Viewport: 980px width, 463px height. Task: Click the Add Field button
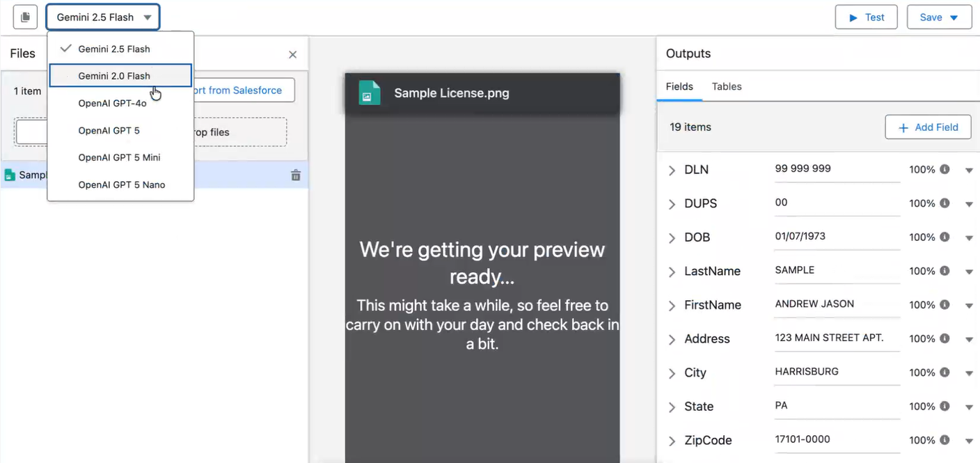[928, 127]
